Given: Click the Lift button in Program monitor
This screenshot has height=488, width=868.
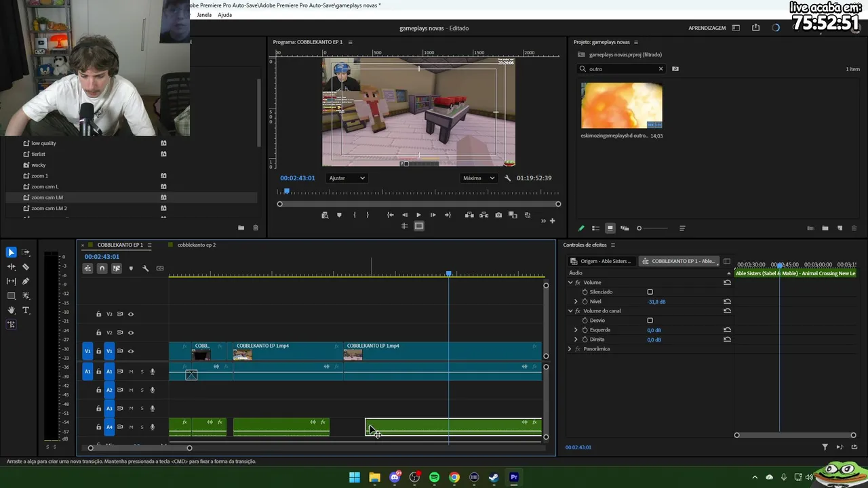Looking at the screenshot, I should point(469,215).
